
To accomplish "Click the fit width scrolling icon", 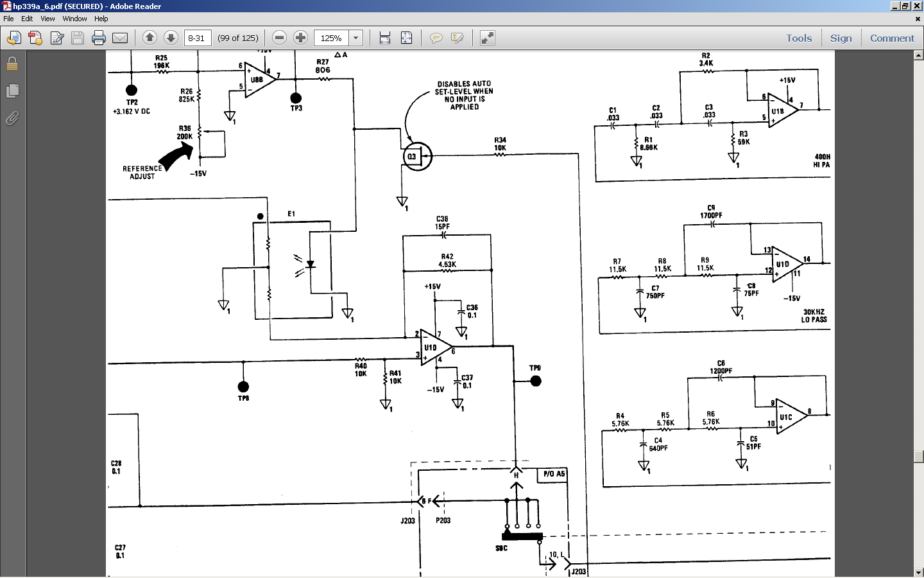I will pyautogui.click(x=385, y=38).
